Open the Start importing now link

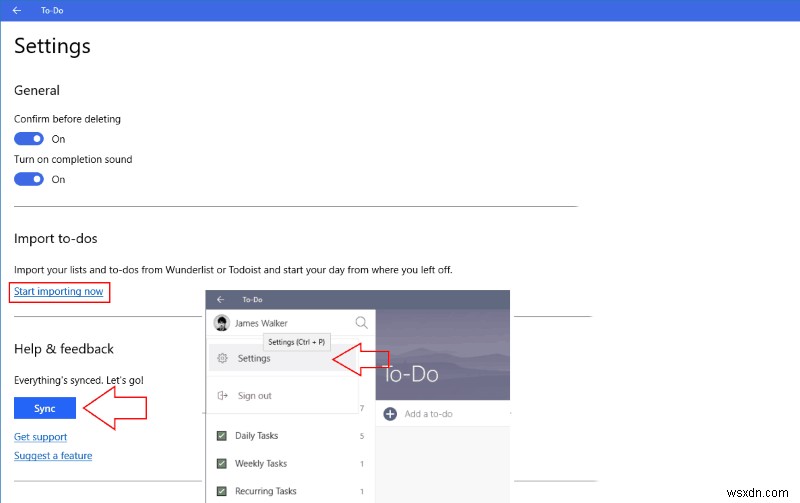tap(59, 291)
